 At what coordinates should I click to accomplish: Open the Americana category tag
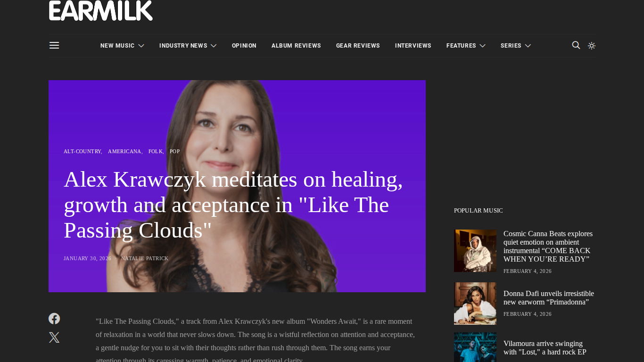124,151
